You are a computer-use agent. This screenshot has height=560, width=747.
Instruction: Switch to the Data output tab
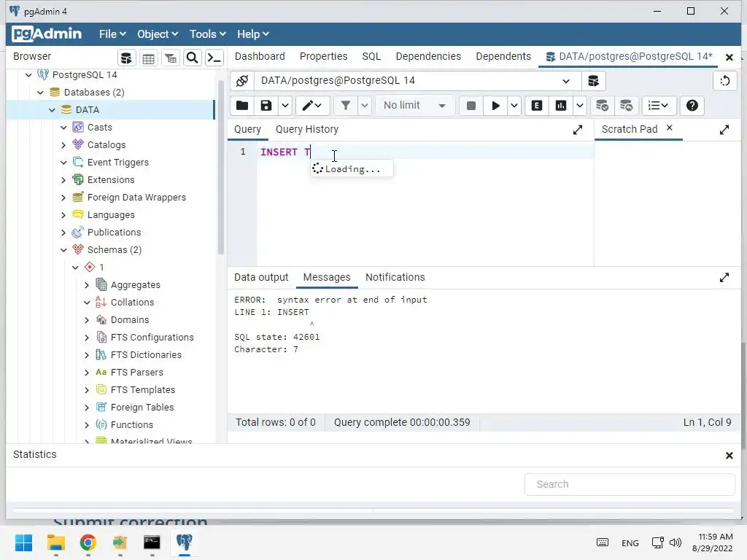pos(261,278)
